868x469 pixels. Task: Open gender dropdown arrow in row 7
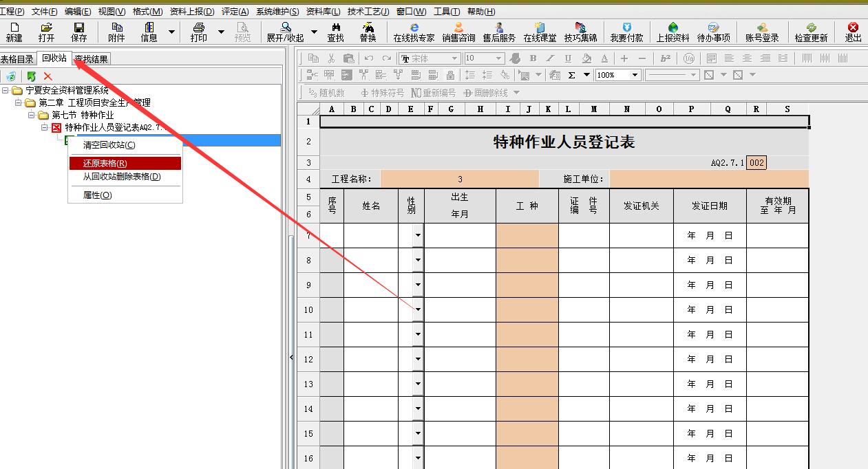[417, 236]
